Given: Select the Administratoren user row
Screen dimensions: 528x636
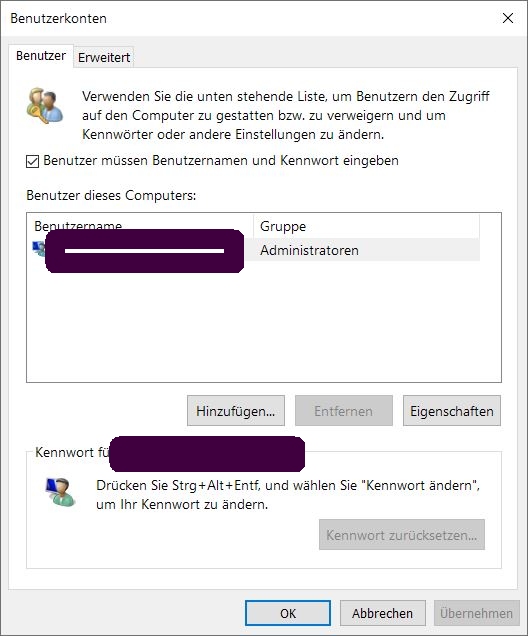Looking at the screenshot, I should pos(254,250).
